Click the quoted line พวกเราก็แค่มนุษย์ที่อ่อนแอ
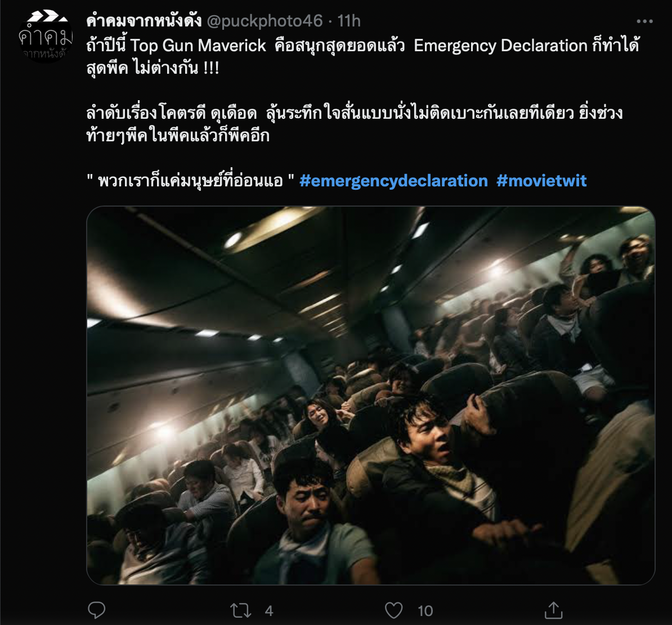 [190, 181]
